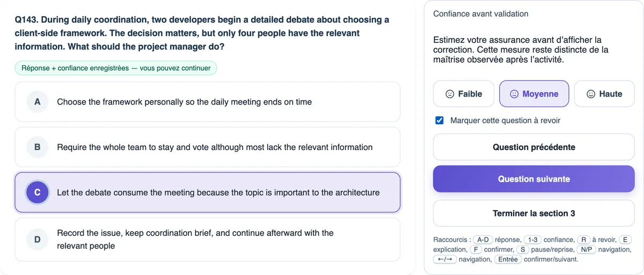
Task: Choose answer about choosing the framework personally
Action: click(208, 102)
